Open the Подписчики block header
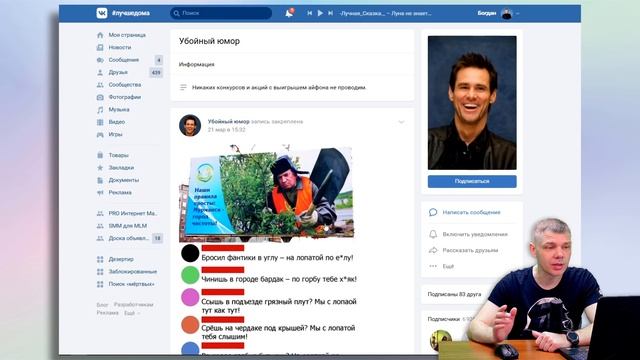 (x=444, y=319)
